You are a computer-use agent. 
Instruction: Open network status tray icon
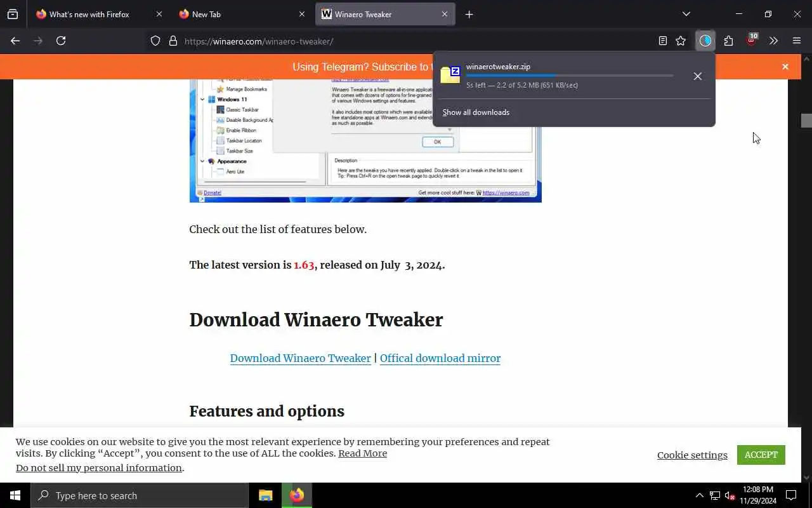(x=715, y=495)
